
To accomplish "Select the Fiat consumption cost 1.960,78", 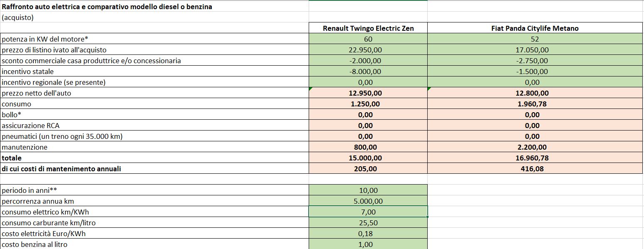I will tap(535, 104).
